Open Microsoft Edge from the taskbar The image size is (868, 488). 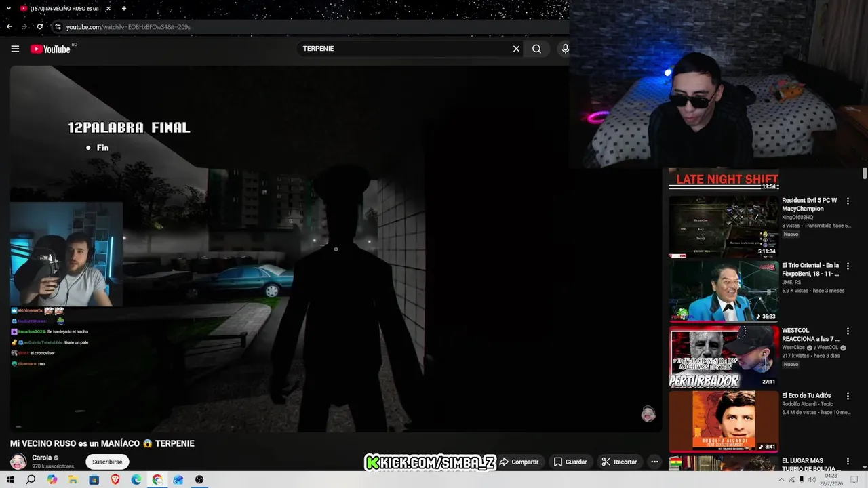[136, 480]
